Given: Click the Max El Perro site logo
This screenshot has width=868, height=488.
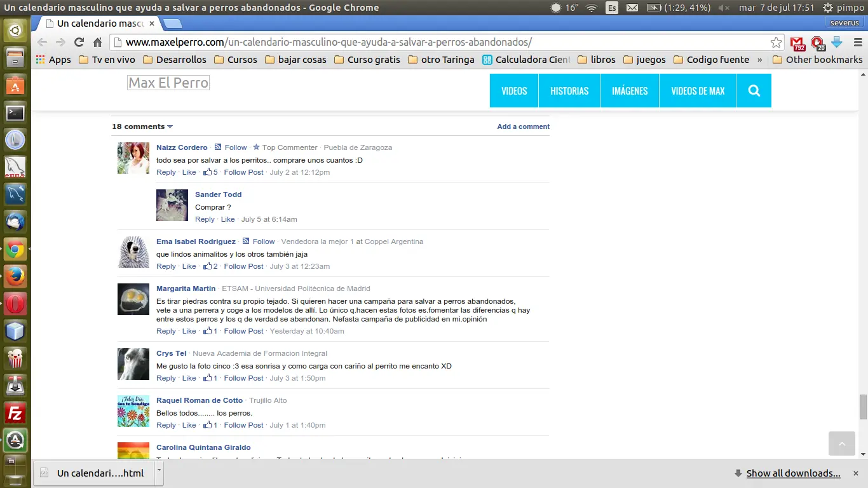Looking at the screenshot, I should 168,83.
